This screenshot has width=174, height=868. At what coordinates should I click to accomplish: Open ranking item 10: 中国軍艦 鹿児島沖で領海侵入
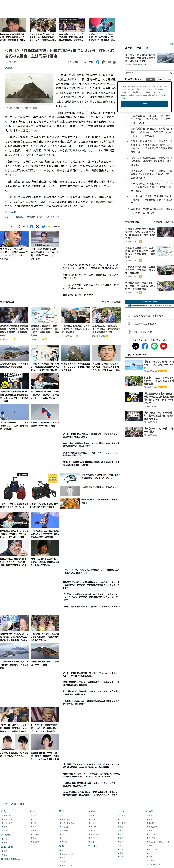click(x=151, y=211)
